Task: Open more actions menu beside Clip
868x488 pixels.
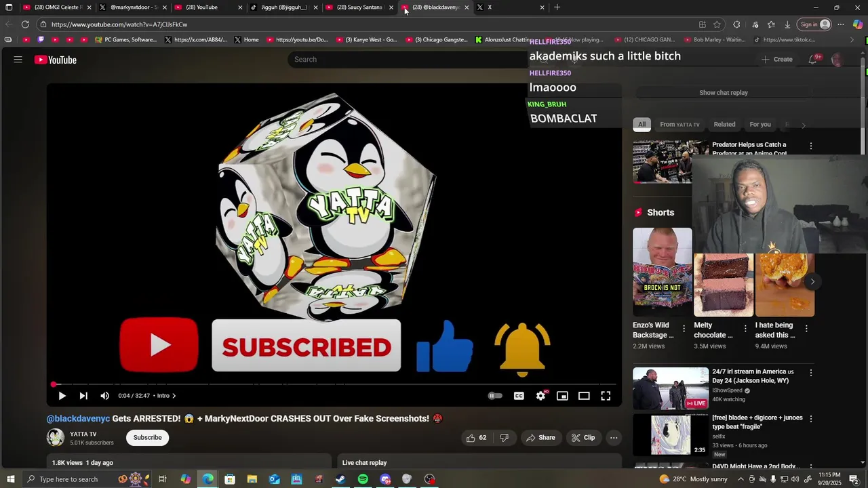Action: pyautogui.click(x=614, y=438)
